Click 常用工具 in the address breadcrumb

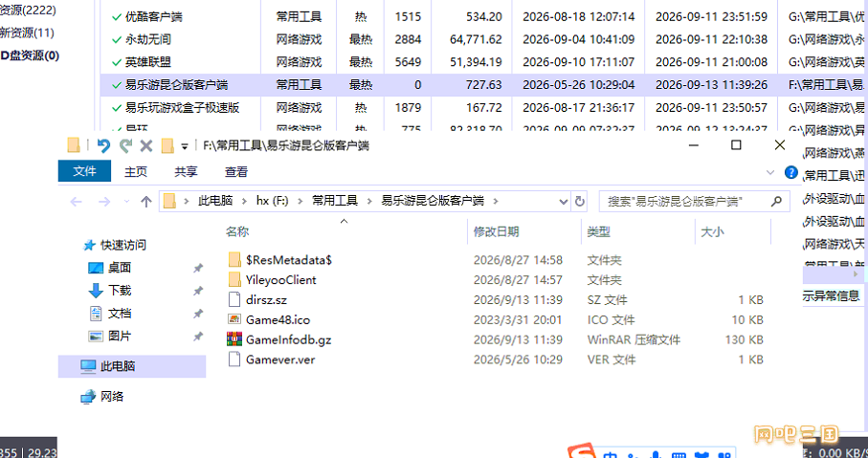335,201
